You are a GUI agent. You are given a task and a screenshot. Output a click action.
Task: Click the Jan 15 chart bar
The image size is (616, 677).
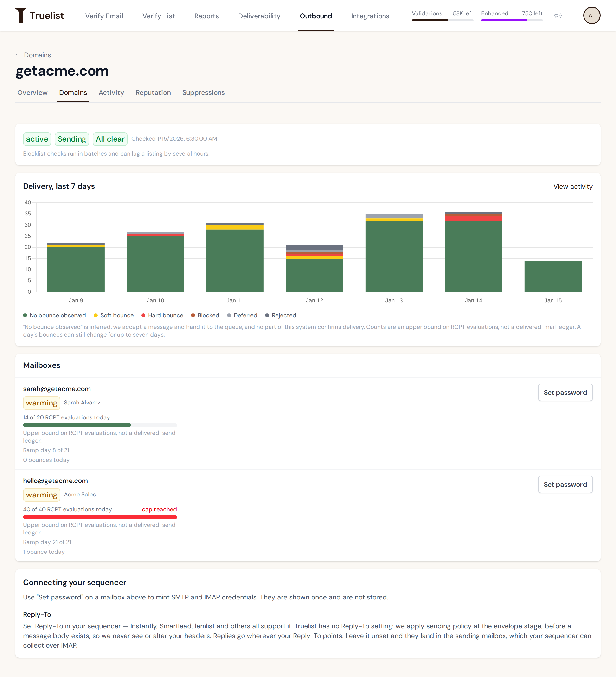tap(553, 276)
